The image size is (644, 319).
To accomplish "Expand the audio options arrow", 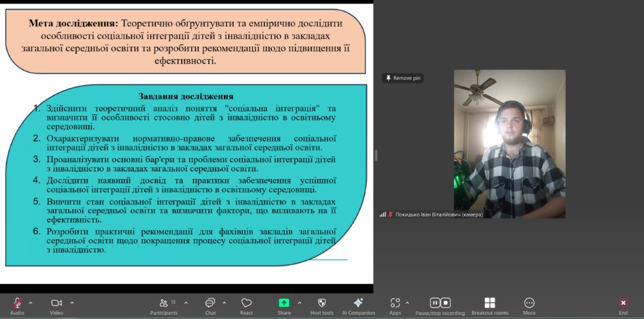I will click(30, 303).
